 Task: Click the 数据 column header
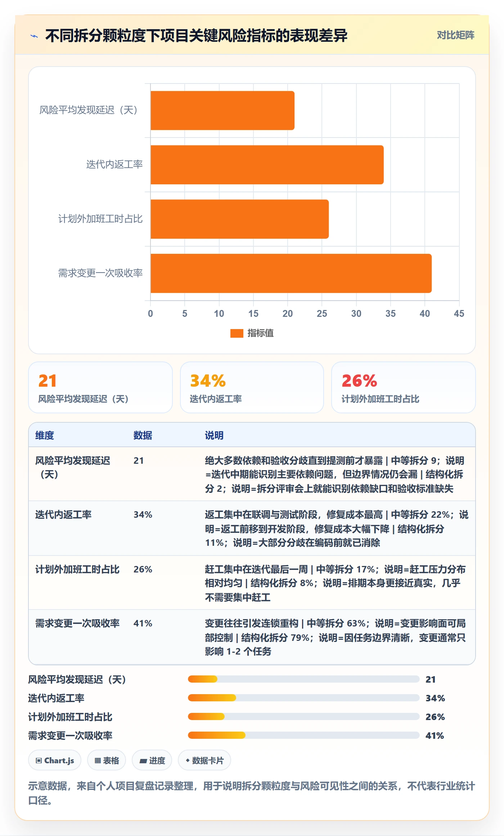(x=143, y=435)
